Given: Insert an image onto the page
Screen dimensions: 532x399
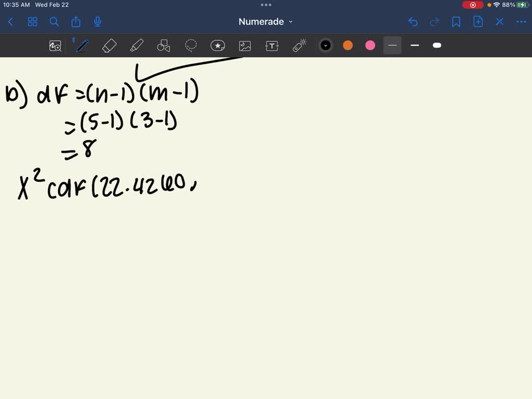Looking at the screenshot, I should click(x=245, y=45).
